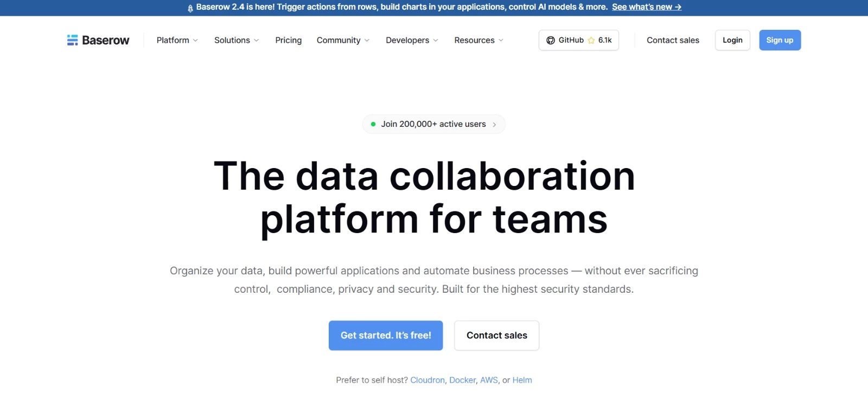Viewport: 868px width, 393px height.
Task: Click the green dot beside active users
Action: [373, 124]
